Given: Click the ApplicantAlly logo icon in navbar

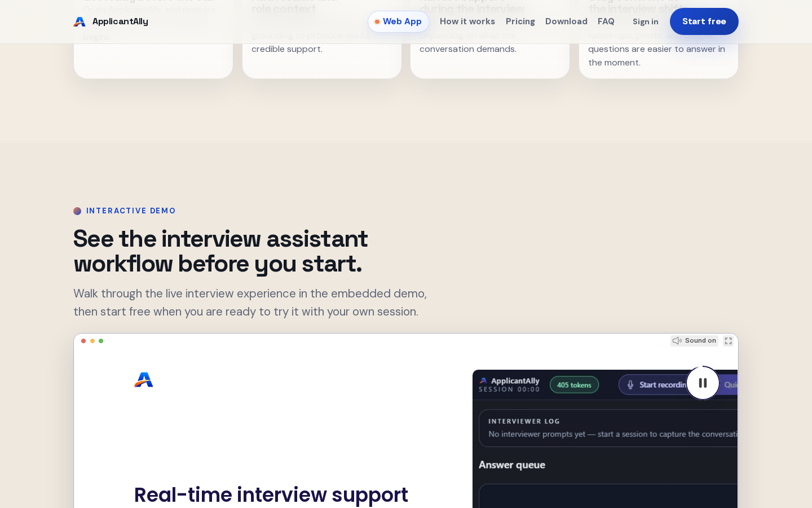Looking at the screenshot, I should coord(80,21).
